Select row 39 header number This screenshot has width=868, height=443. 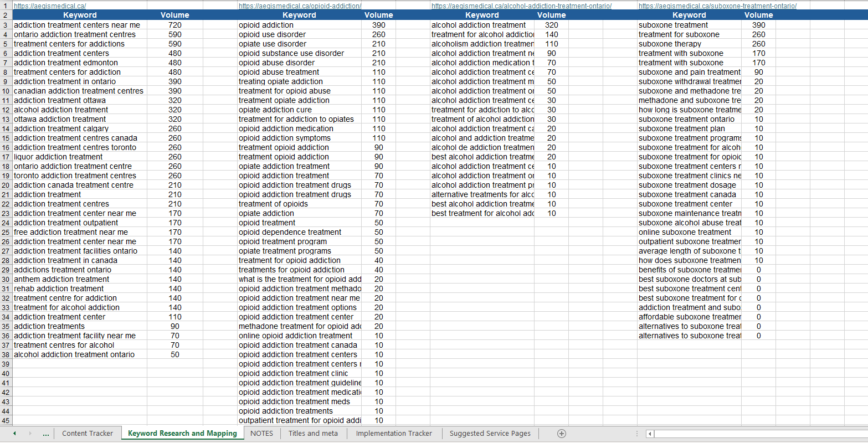[x=6, y=364]
